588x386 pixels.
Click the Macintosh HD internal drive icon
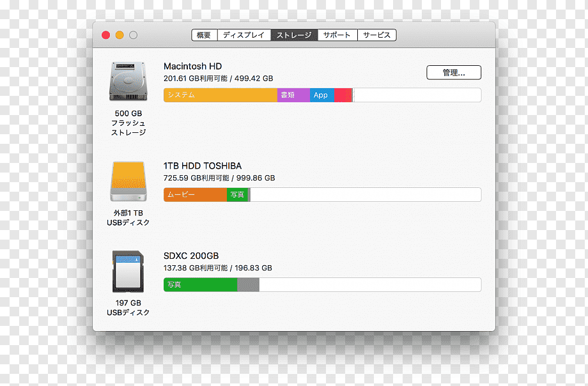(128, 81)
